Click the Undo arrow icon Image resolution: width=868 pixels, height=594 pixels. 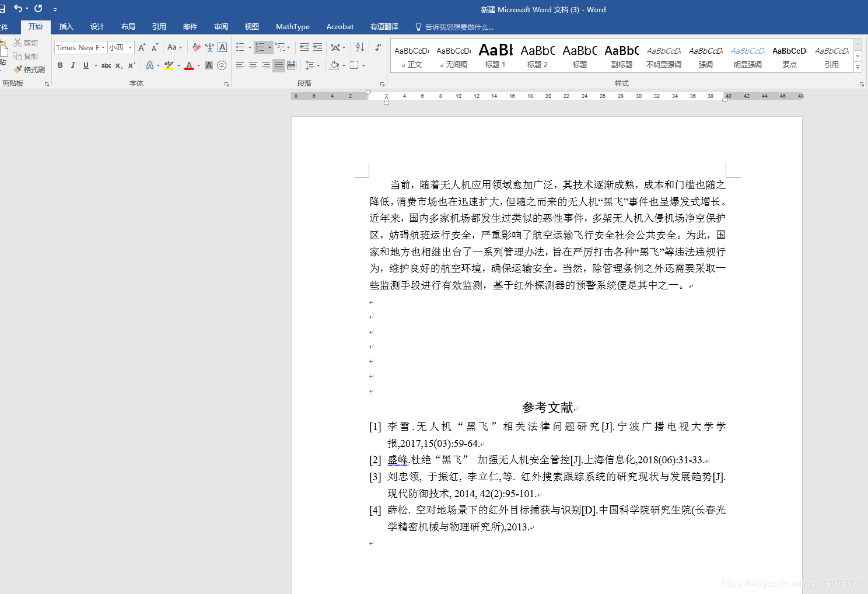(18, 9)
